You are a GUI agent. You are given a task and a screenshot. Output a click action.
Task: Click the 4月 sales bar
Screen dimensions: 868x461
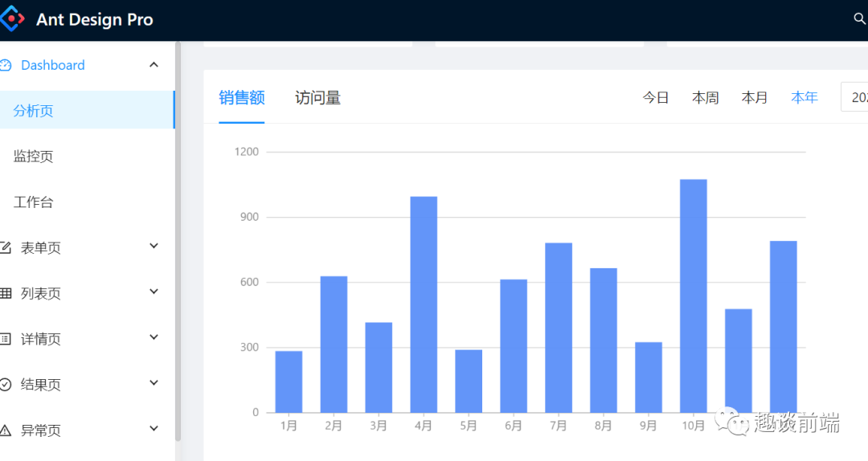tap(424, 304)
